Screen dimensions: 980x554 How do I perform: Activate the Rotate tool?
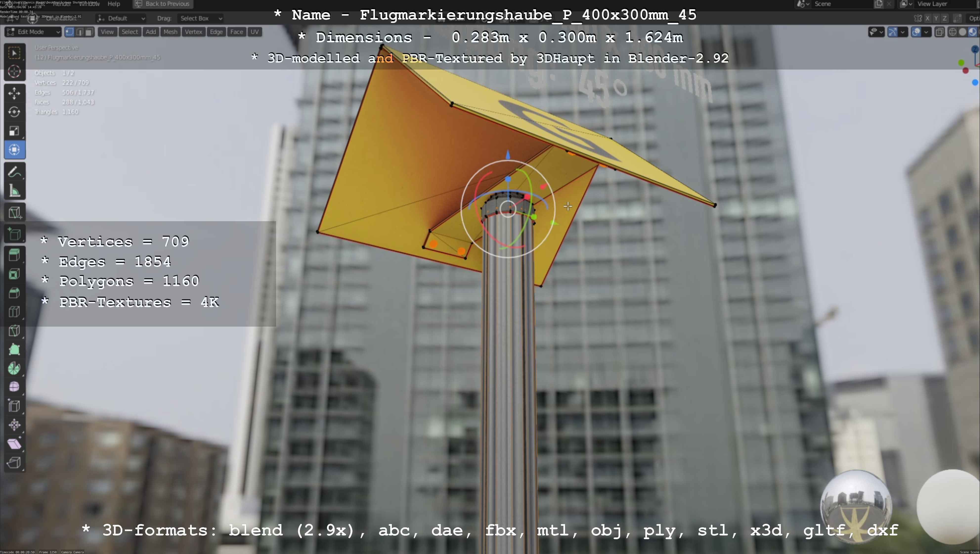pyautogui.click(x=14, y=112)
